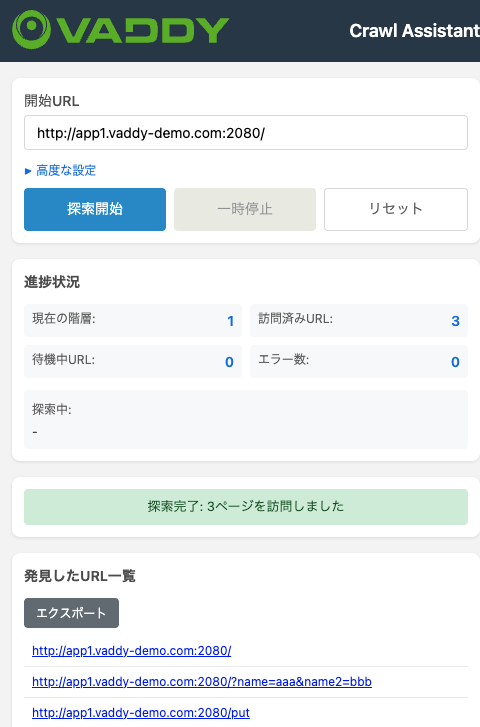This screenshot has height=727, width=480.
Task: Export URL list with エクスポート button
Action: tap(71, 613)
